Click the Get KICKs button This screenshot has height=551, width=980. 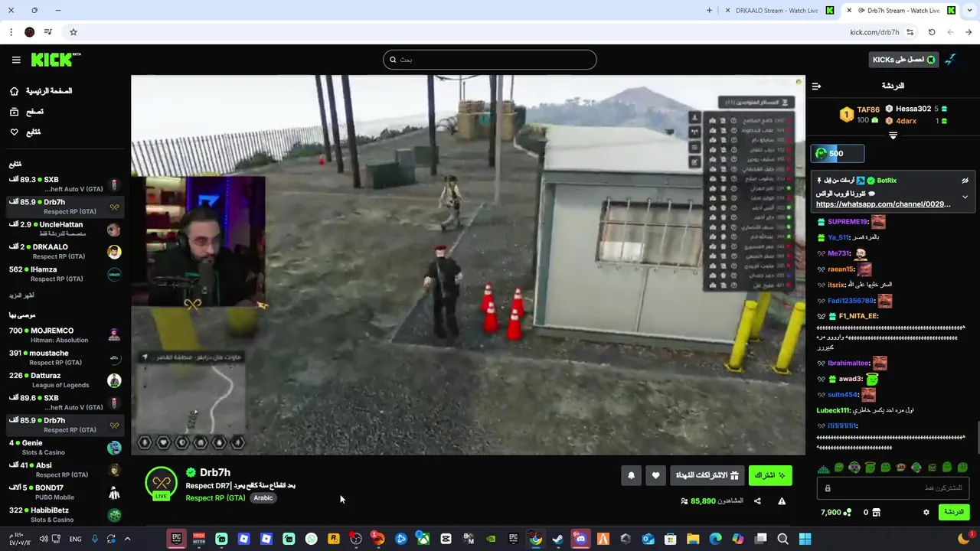903,60
